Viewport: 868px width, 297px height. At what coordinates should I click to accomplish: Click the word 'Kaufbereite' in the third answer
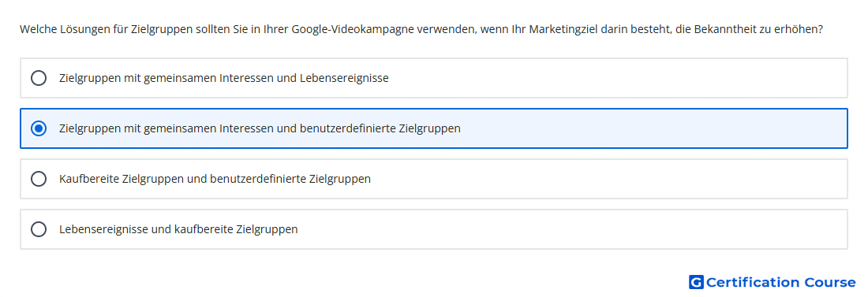pyautogui.click(x=88, y=179)
